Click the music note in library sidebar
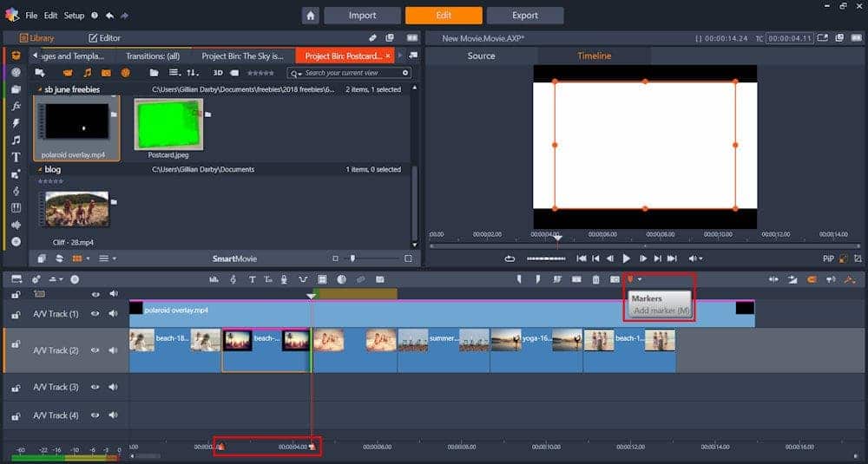 coord(16,140)
